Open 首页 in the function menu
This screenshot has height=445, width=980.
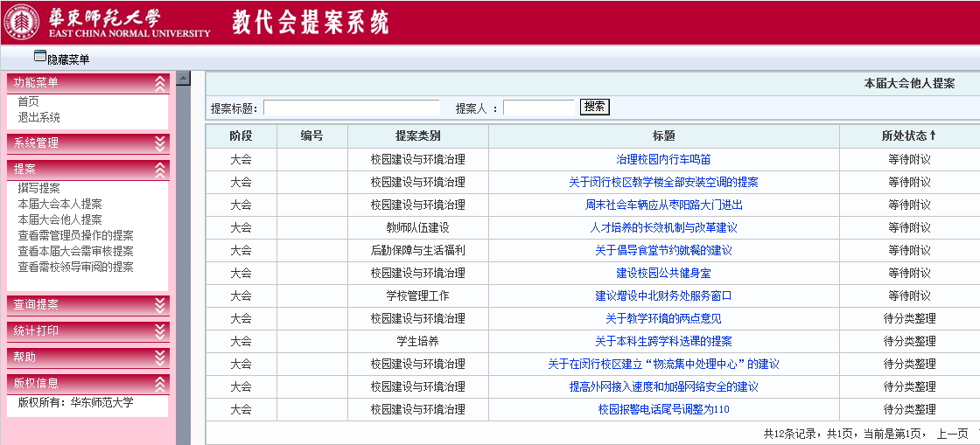pos(28,101)
